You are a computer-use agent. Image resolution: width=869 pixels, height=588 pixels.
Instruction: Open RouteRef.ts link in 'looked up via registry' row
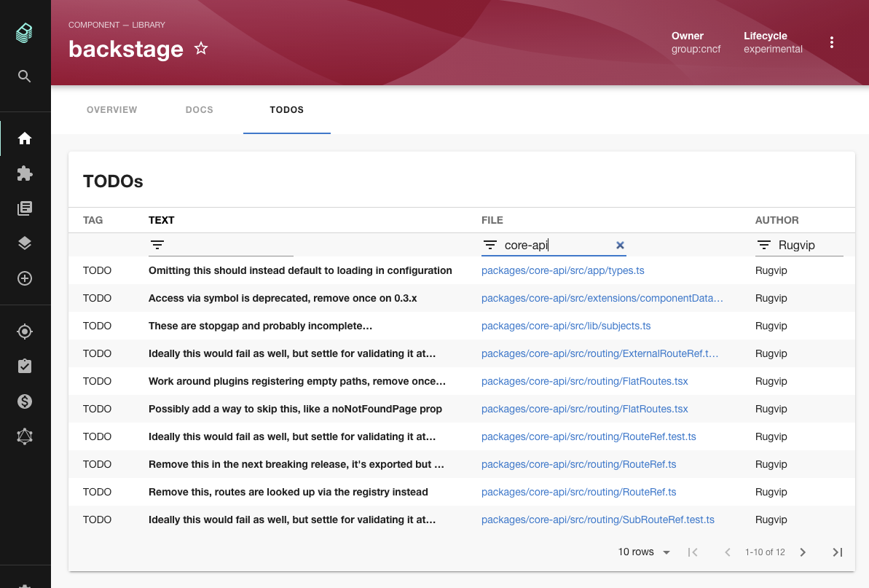tap(578, 492)
